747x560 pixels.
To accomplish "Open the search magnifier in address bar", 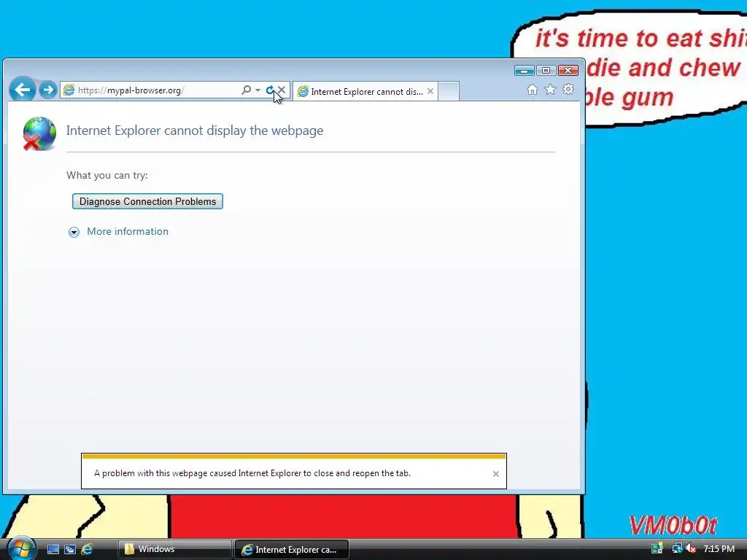I will click(247, 90).
